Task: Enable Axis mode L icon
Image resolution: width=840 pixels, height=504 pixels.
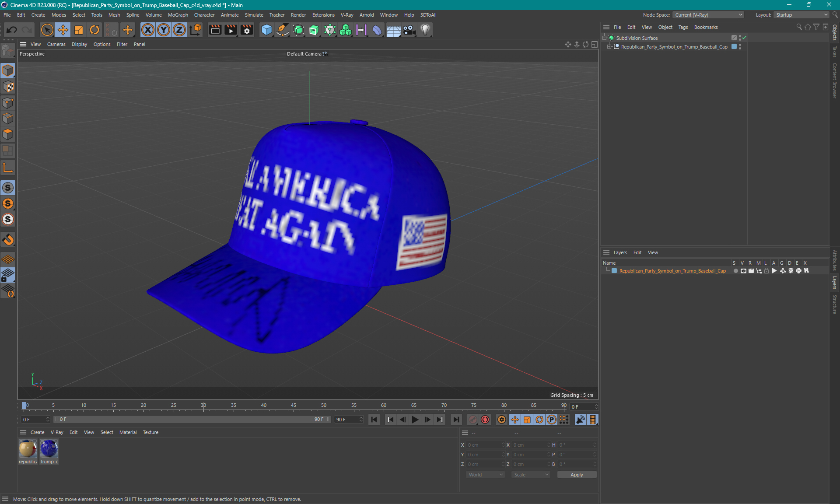Action: 8,168
